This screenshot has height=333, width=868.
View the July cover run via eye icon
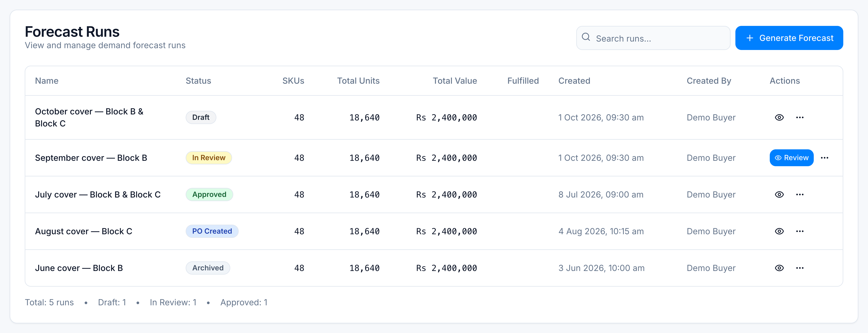(x=779, y=195)
